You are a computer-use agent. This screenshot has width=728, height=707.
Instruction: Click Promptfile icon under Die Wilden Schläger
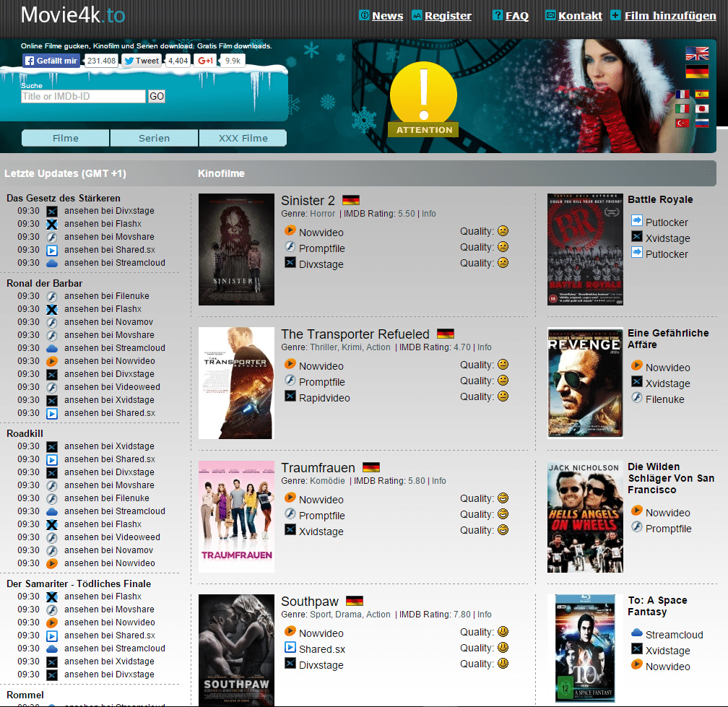tap(637, 527)
